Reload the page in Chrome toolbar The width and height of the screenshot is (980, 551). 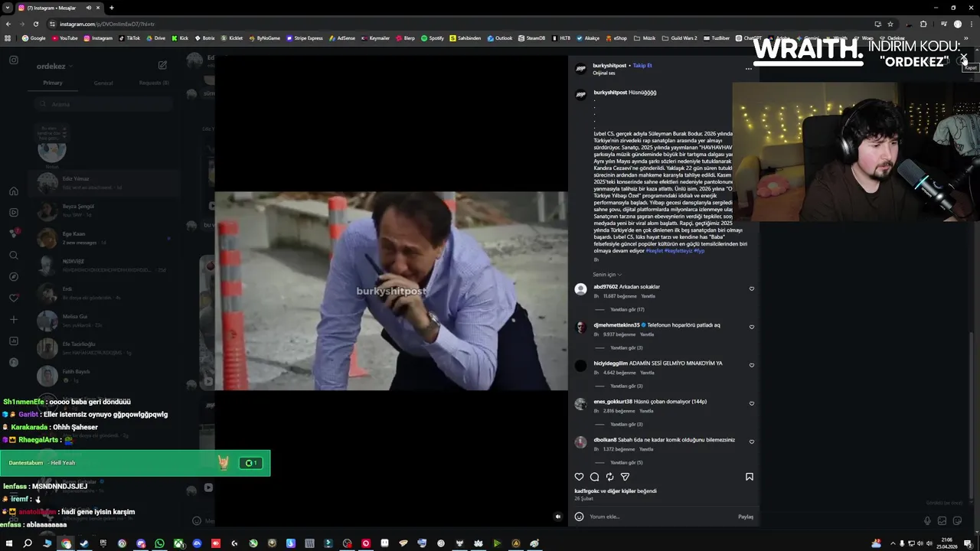[35, 24]
